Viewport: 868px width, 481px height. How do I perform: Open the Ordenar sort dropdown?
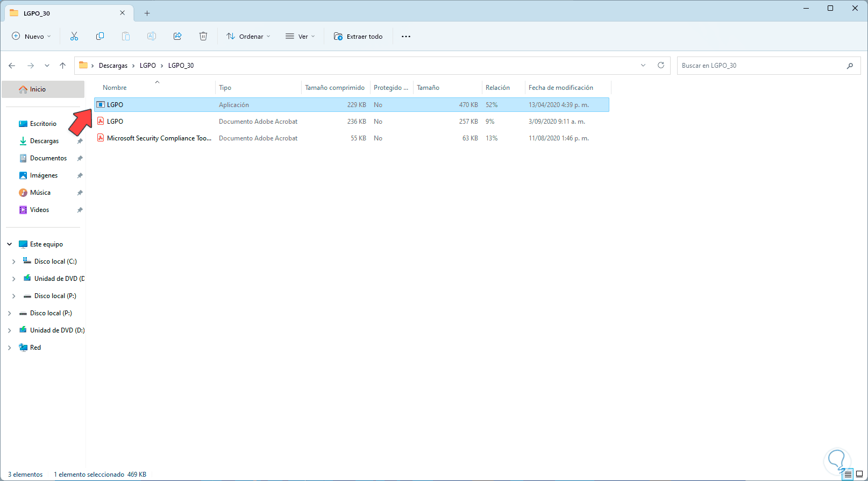(x=248, y=37)
